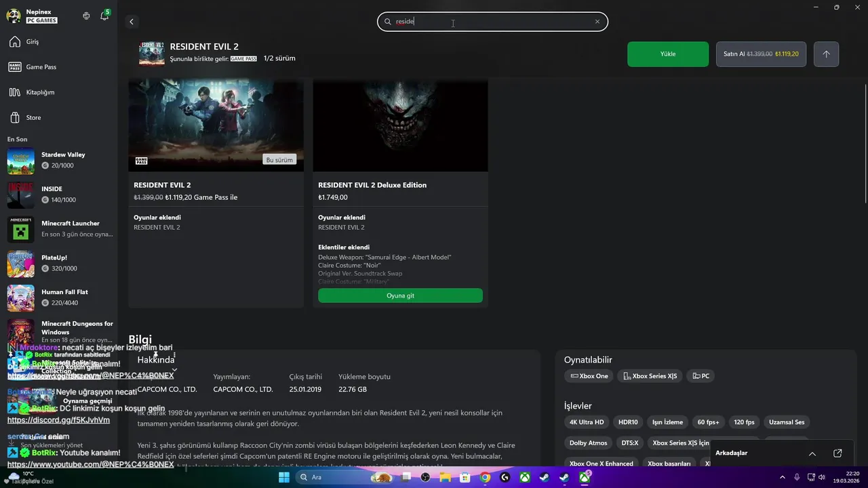Click the 120 fps feature tag

coord(744,422)
